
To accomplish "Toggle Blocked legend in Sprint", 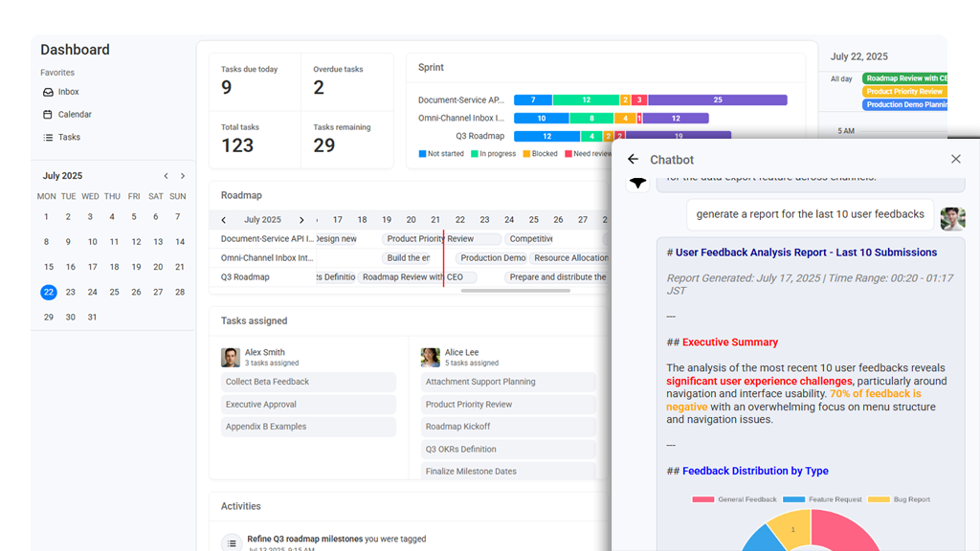I will click(x=540, y=154).
